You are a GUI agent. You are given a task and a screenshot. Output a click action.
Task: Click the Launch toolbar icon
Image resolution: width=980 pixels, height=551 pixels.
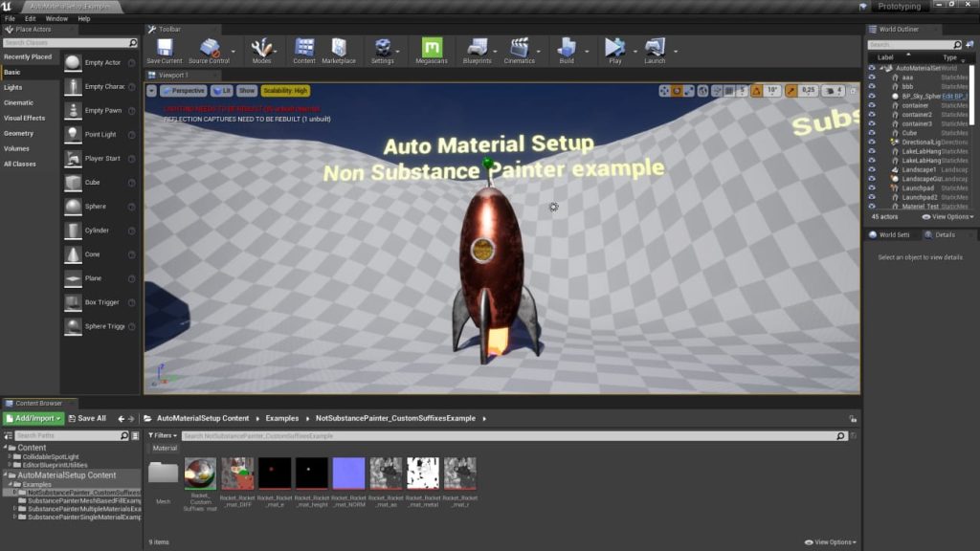click(654, 50)
